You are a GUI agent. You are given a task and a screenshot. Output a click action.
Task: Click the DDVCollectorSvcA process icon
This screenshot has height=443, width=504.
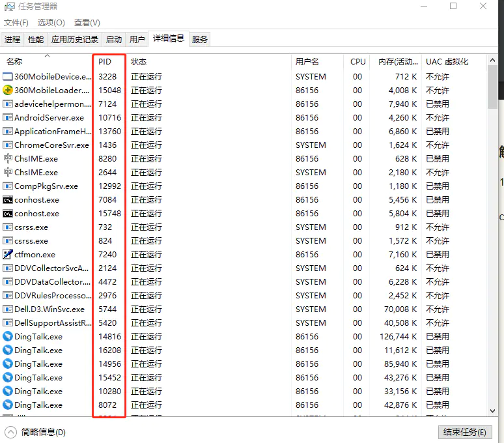pos(8,268)
